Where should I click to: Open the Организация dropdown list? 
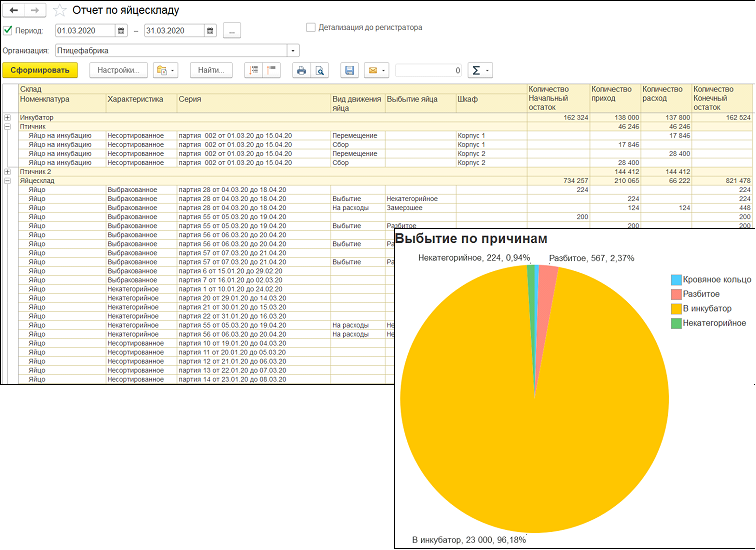292,50
